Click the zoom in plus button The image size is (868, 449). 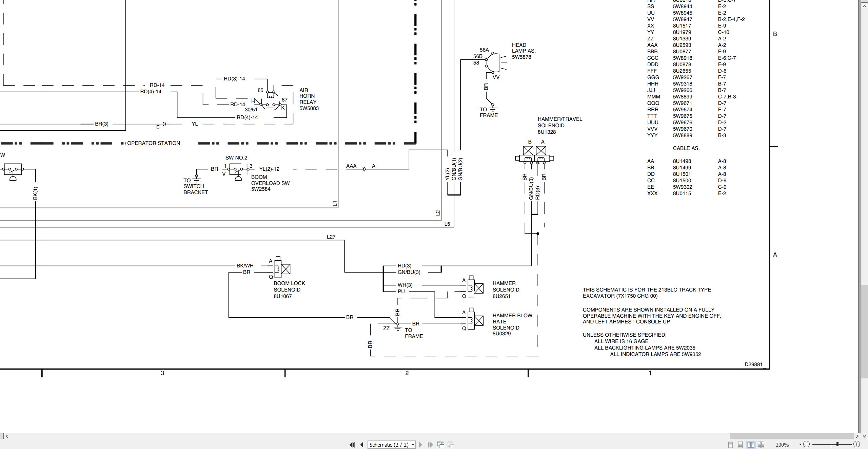[x=856, y=444]
